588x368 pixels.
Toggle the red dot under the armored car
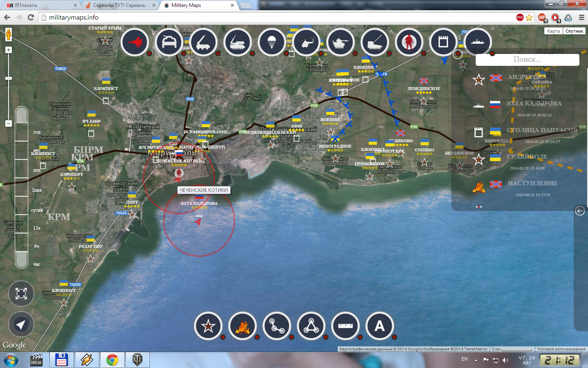tap(184, 54)
